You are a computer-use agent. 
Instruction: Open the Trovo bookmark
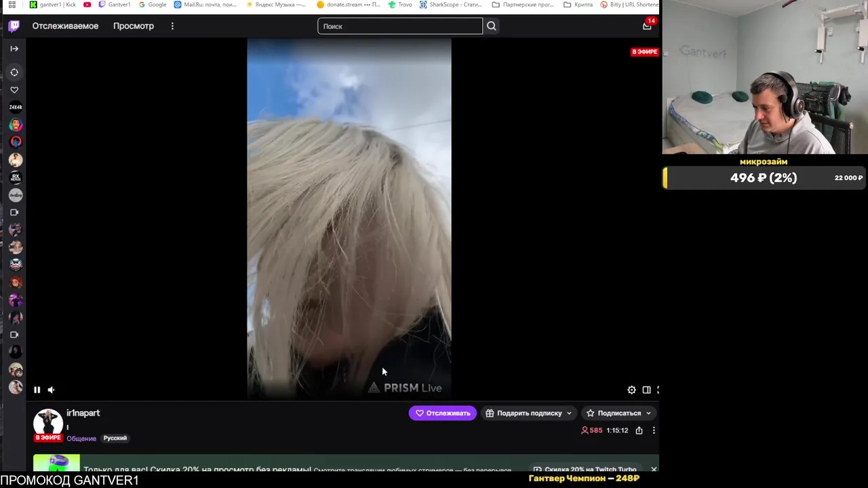400,5
